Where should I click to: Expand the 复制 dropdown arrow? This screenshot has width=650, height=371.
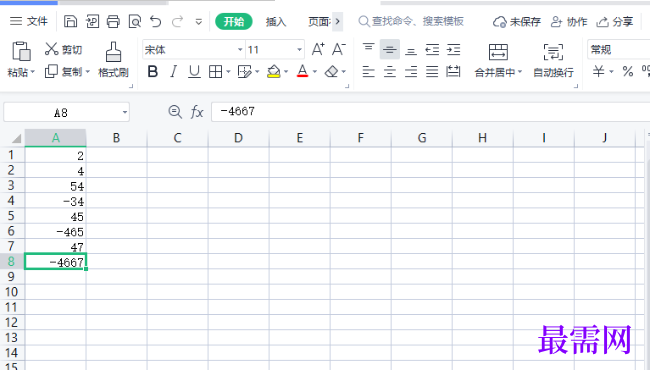(x=87, y=72)
